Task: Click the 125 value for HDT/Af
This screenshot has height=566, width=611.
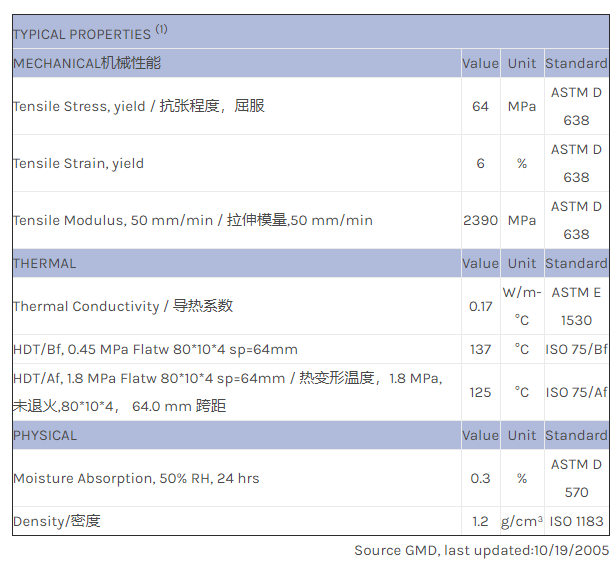Action: [x=480, y=392]
